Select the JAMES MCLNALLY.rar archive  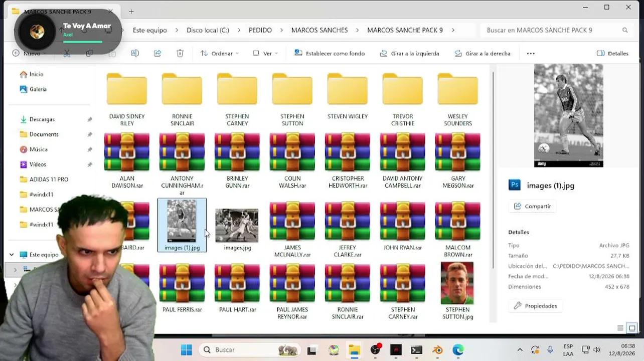[x=292, y=230]
